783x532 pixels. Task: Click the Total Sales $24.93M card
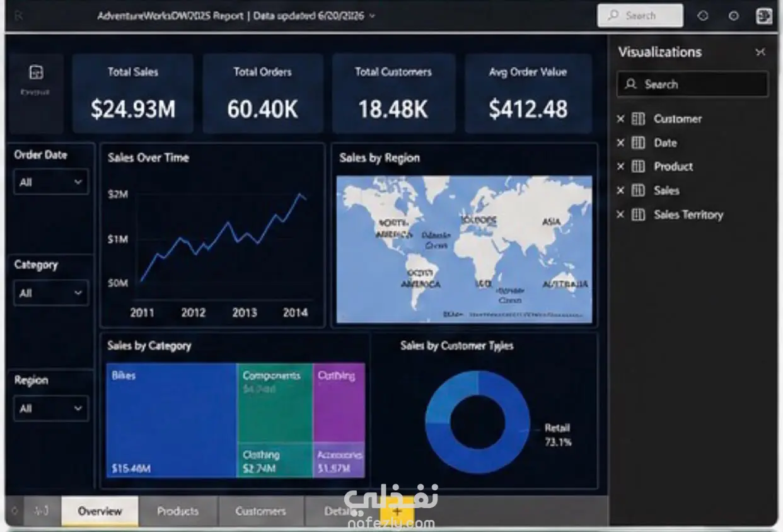132,93
